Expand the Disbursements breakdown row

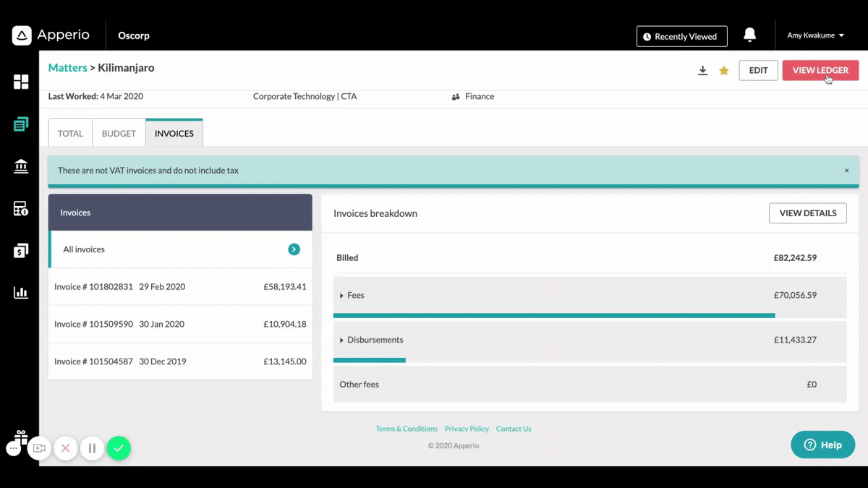tap(590, 340)
